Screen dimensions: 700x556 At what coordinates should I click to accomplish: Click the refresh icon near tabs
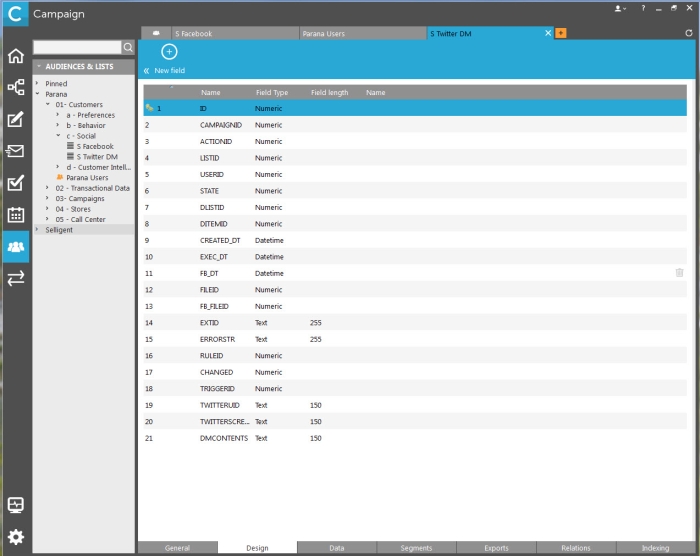(x=689, y=33)
